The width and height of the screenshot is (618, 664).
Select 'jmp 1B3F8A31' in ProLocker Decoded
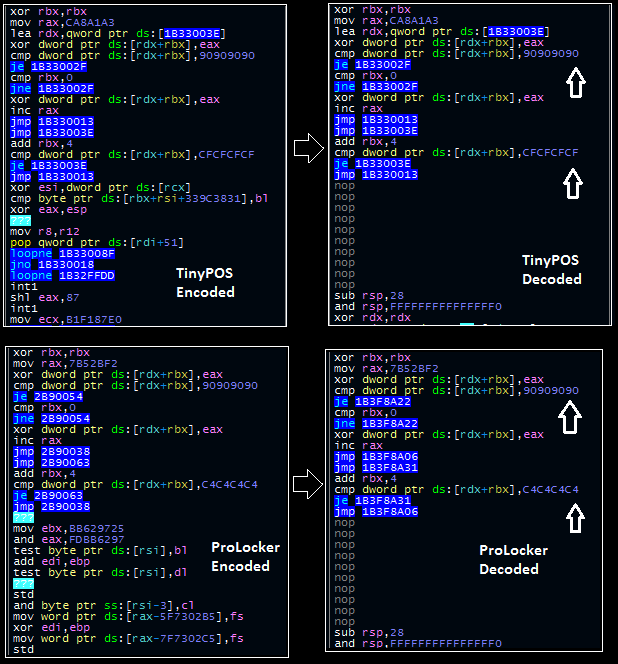(376, 468)
